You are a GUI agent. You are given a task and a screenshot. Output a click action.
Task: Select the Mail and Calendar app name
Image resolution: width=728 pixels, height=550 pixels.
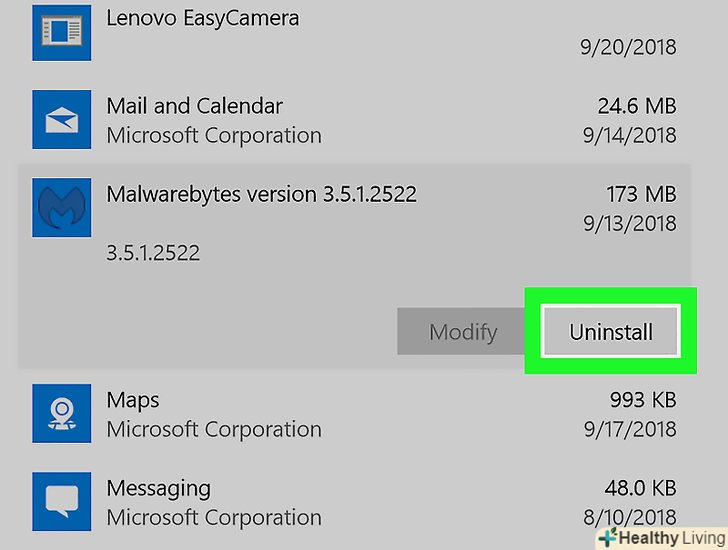click(x=194, y=106)
